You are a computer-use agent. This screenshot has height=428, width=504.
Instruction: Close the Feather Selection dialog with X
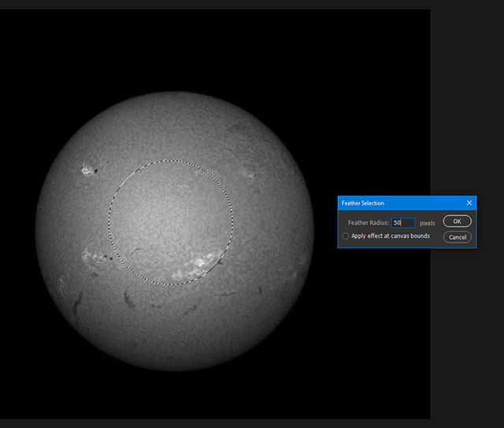469,203
